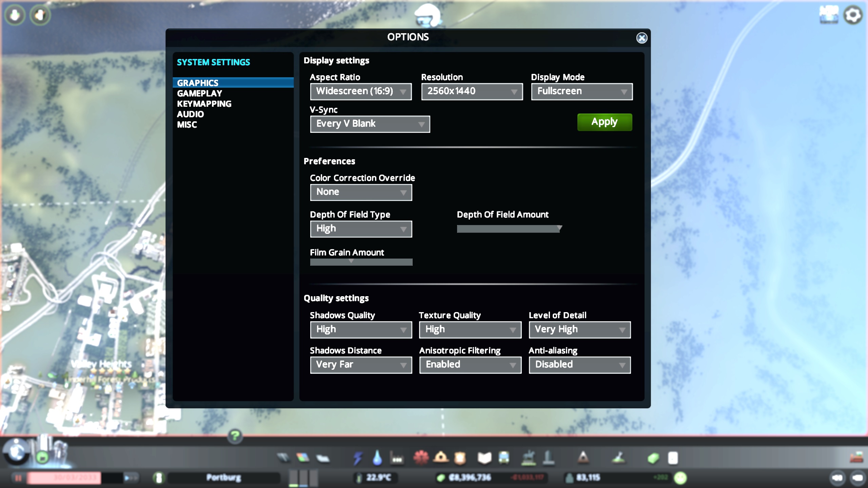Pause the game simulation

(x=19, y=477)
